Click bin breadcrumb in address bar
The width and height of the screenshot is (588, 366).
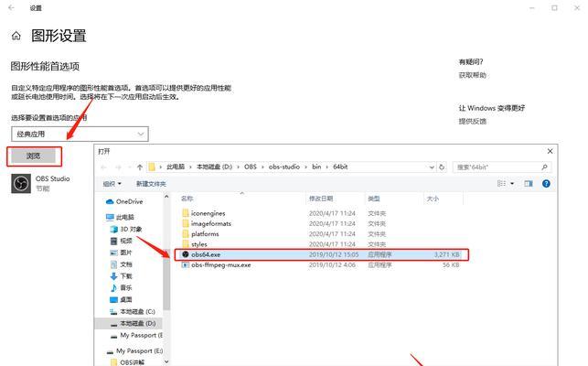pyautogui.click(x=316, y=167)
